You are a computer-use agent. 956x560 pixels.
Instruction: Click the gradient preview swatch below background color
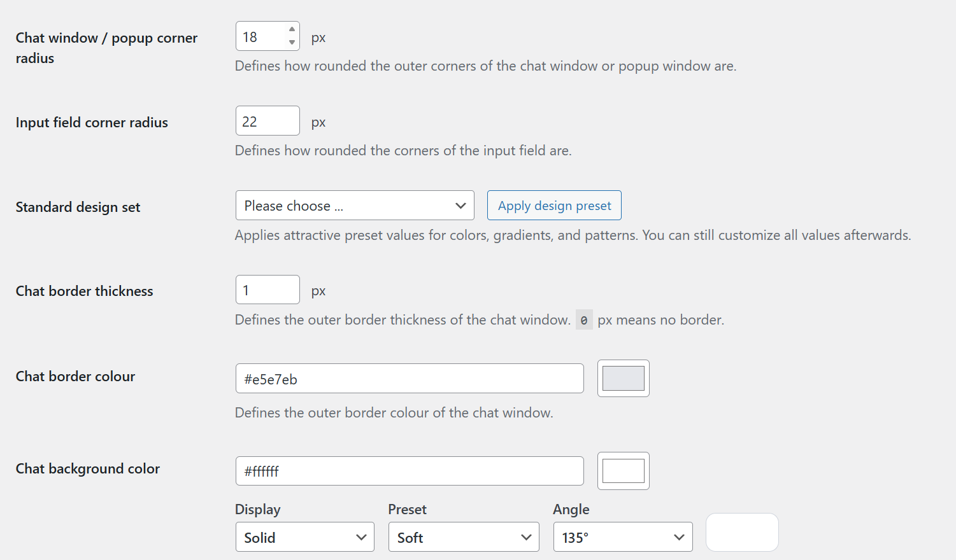[741, 532]
